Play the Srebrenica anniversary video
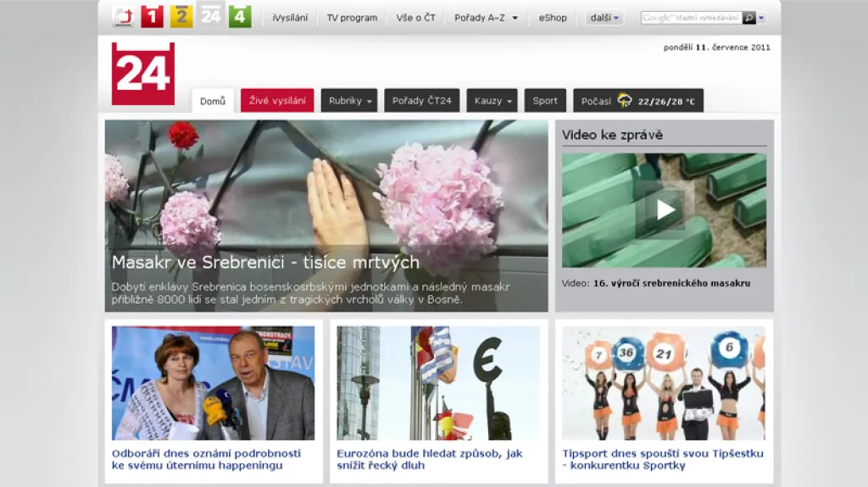 pyautogui.click(x=665, y=210)
